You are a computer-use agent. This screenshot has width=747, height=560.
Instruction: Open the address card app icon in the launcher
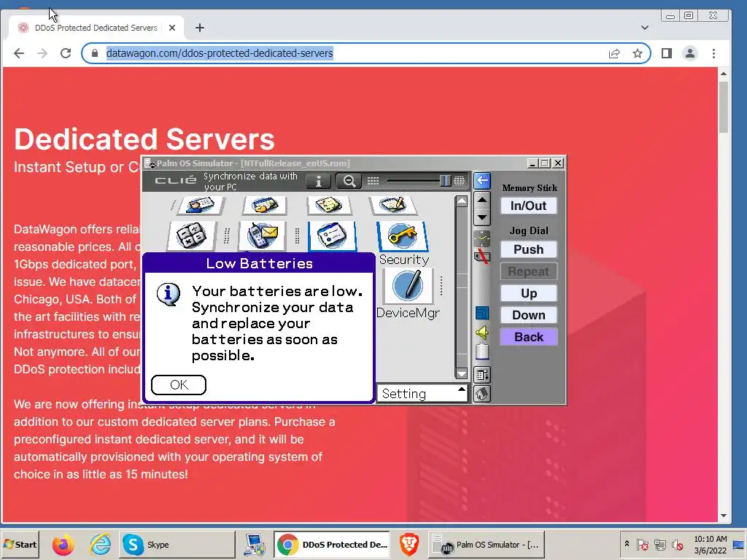(x=332, y=236)
